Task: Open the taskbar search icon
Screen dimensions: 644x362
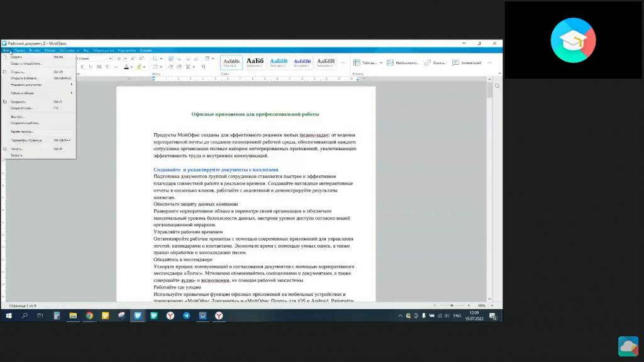Action: [x=25, y=315]
